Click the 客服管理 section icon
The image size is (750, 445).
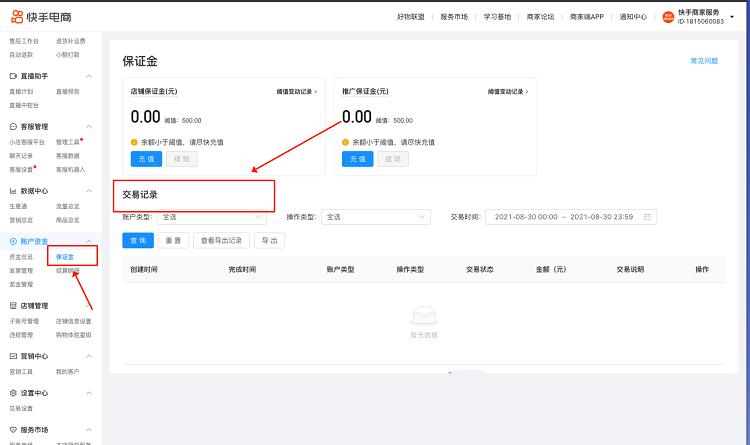(13, 127)
